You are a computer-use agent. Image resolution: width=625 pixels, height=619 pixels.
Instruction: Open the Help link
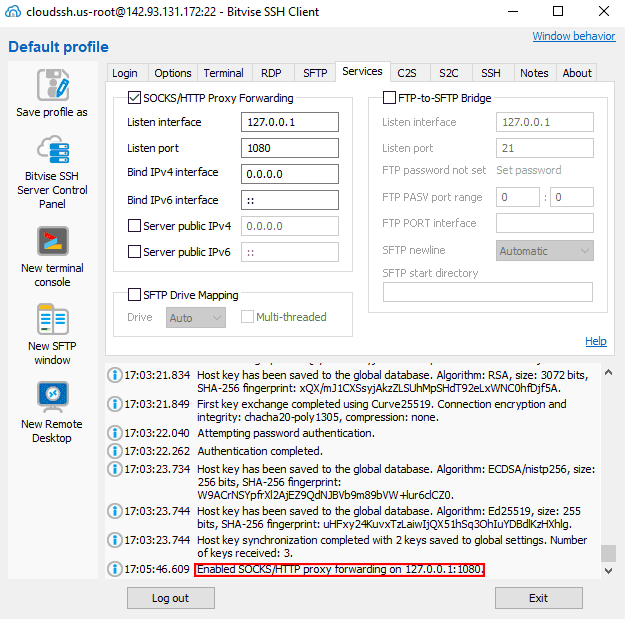pos(596,341)
